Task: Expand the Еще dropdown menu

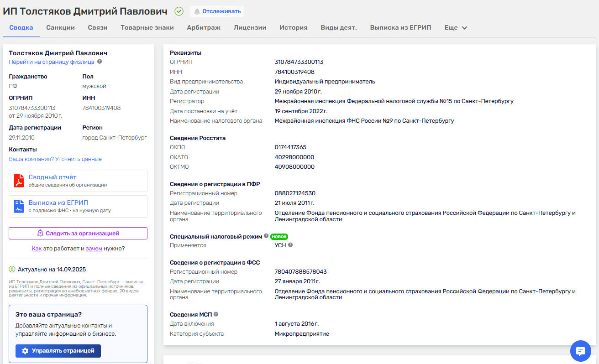Action: [x=456, y=27]
